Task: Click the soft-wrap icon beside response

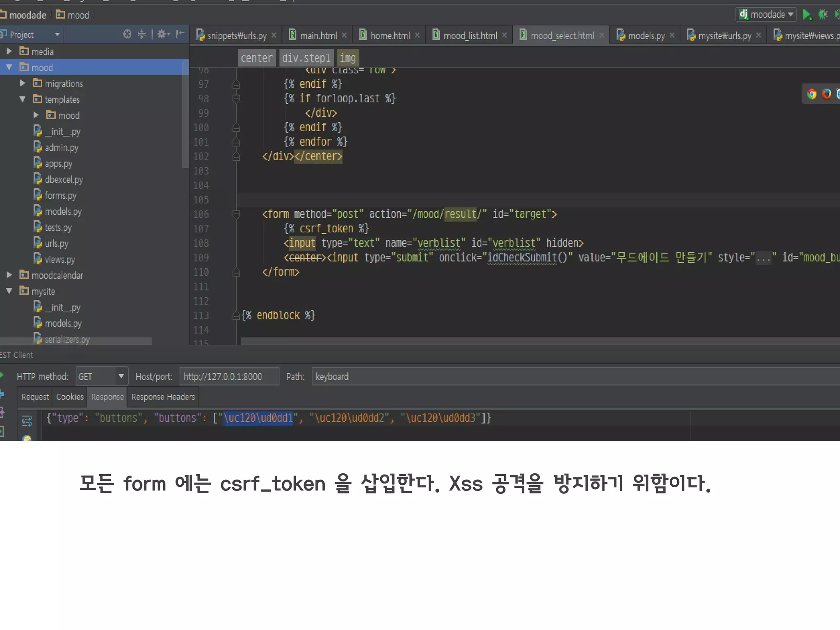Action: (27, 420)
